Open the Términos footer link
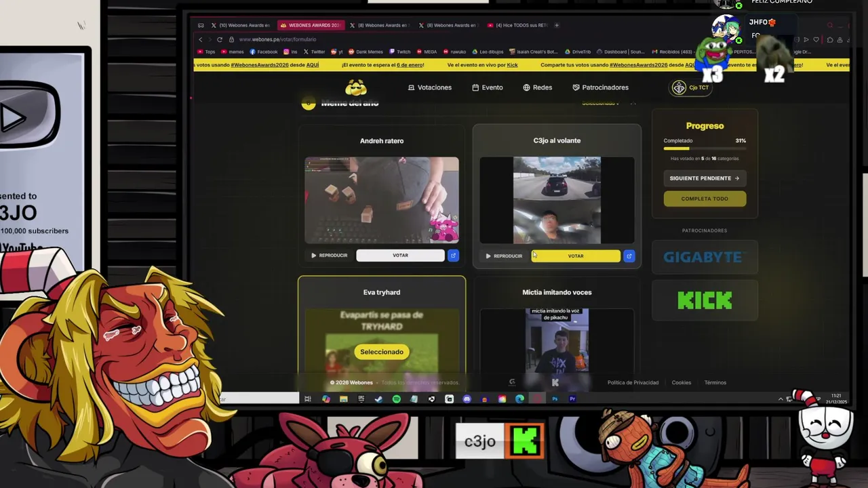 [x=715, y=382]
